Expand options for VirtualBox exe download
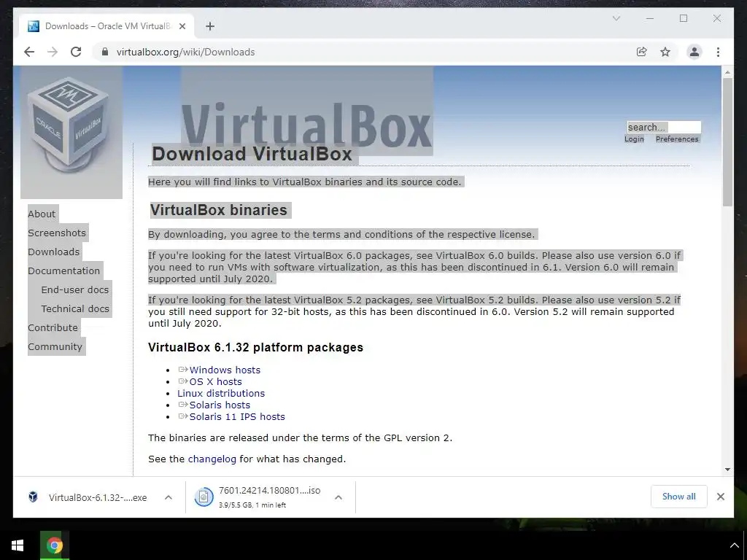This screenshot has width=747, height=560. coord(169,497)
